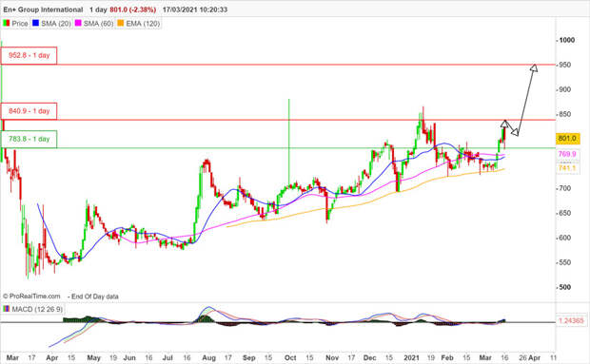Click the 769.9 SMA value on axis
Viewport: 590px width, 364px height.
(567, 154)
